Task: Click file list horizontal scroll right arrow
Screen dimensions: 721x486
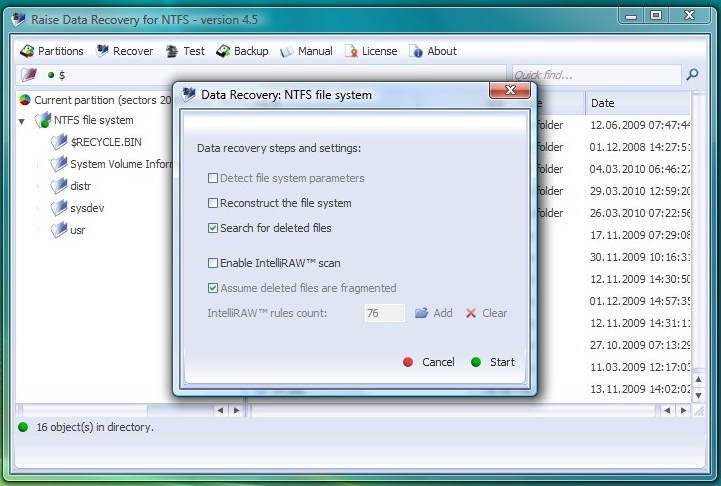Action: [x=684, y=410]
